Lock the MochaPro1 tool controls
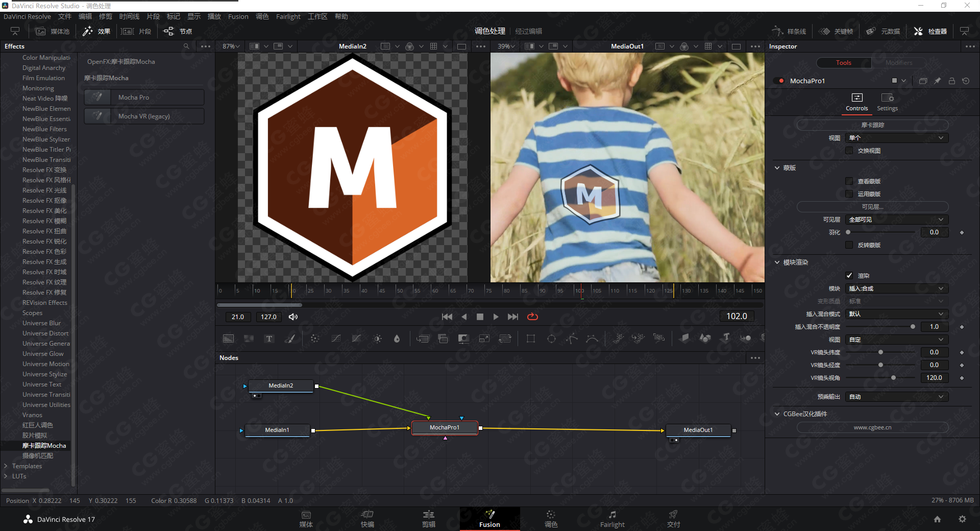This screenshot has height=531, width=980. tap(951, 81)
